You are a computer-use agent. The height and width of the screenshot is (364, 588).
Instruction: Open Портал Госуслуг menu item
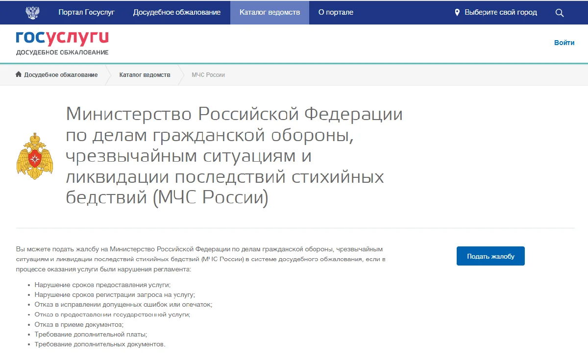coord(86,12)
